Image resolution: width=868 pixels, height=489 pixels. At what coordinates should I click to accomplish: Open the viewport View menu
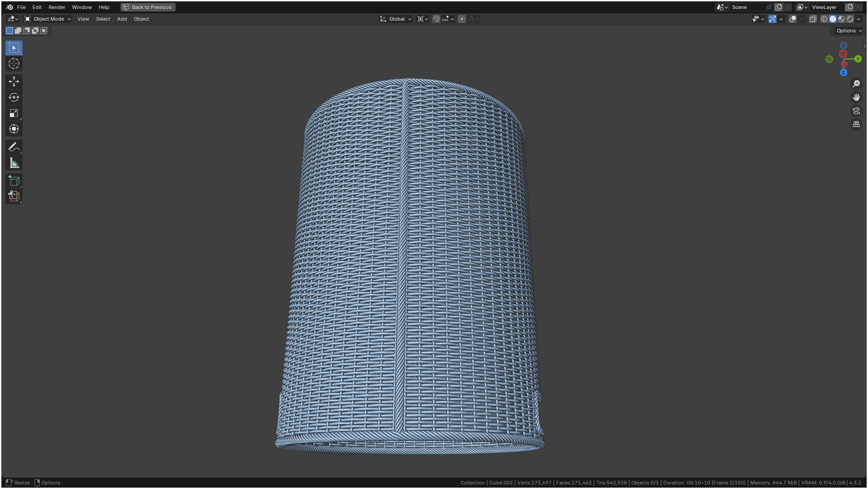point(83,19)
